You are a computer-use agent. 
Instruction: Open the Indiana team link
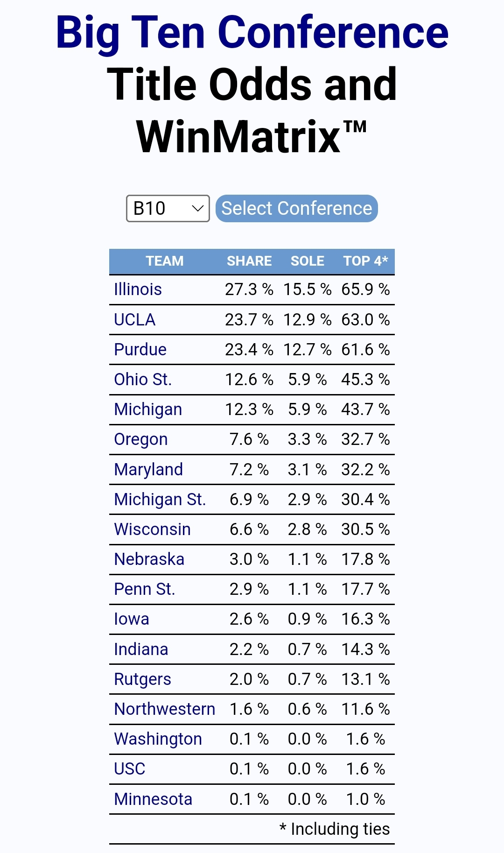[141, 649]
